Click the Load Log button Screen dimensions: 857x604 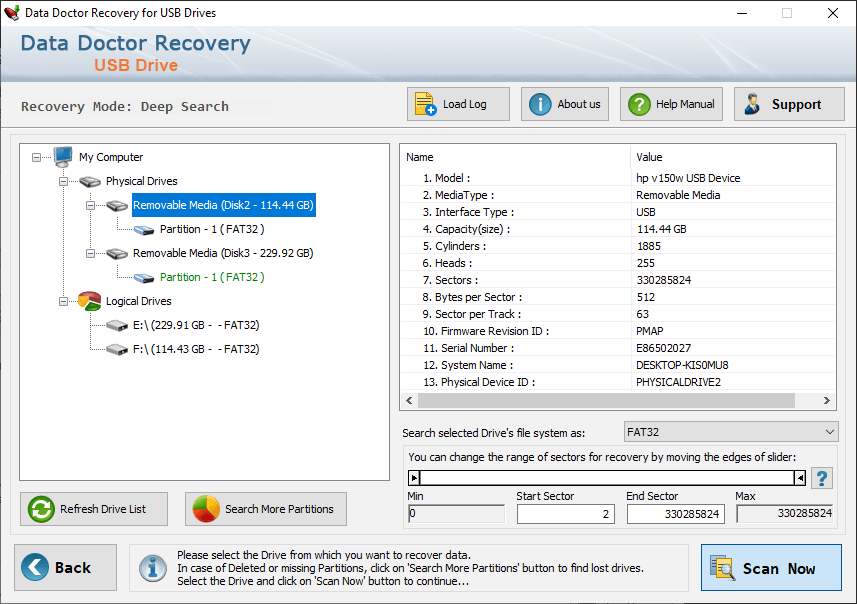click(458, 104)
